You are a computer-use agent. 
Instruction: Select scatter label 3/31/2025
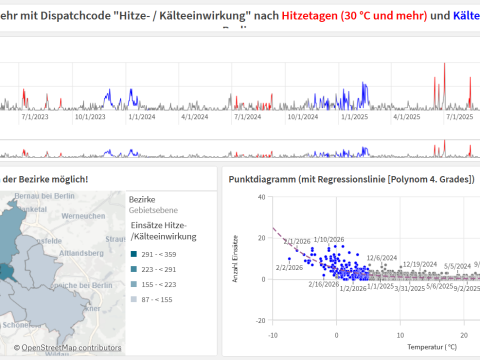pyautogui.click(x=410, y=289)
